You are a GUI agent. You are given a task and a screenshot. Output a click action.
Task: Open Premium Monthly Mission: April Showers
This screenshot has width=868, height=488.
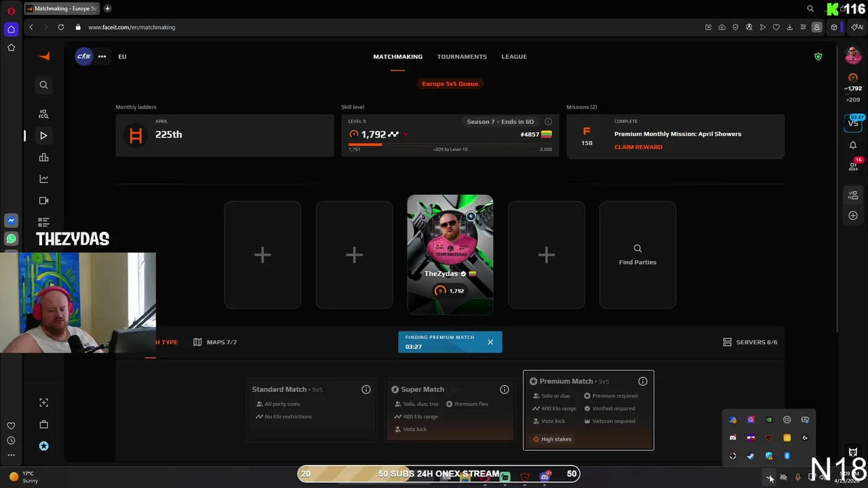pos(677,134)
